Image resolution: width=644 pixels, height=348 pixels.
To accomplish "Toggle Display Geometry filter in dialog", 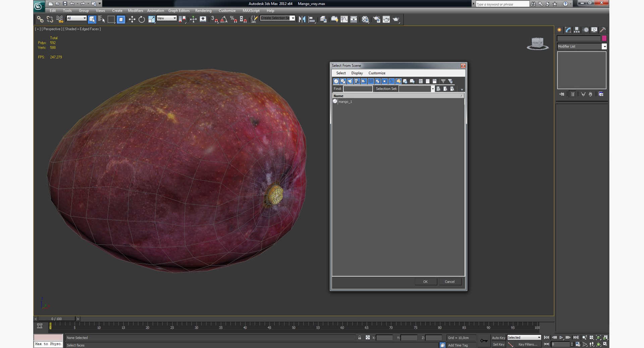I will pyautogui.click(x=336, y=81).
